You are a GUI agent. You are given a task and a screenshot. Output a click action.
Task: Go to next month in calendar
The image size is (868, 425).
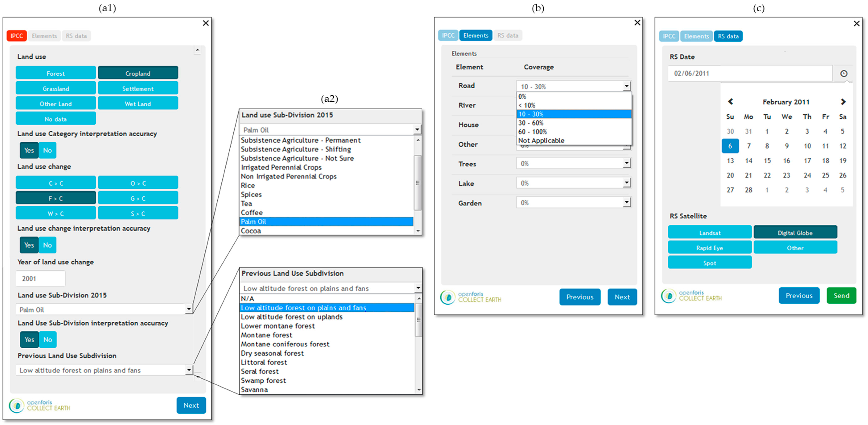(843, 101)
